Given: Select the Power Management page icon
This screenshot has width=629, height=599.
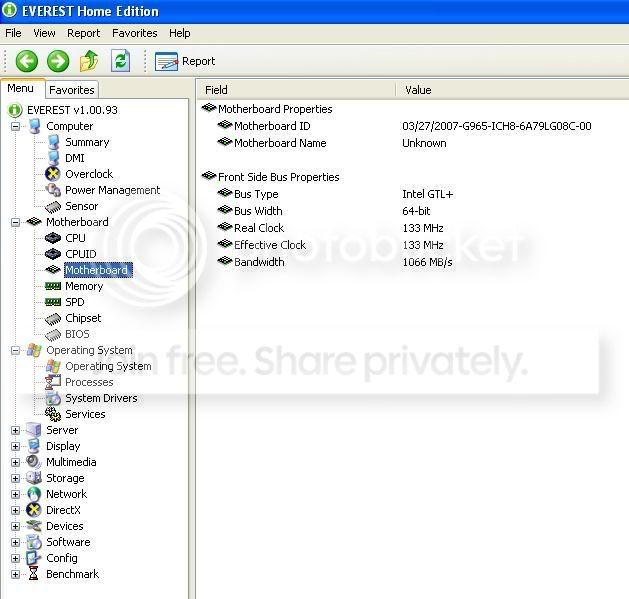Looking at the screenshot, I should [53, 190].
